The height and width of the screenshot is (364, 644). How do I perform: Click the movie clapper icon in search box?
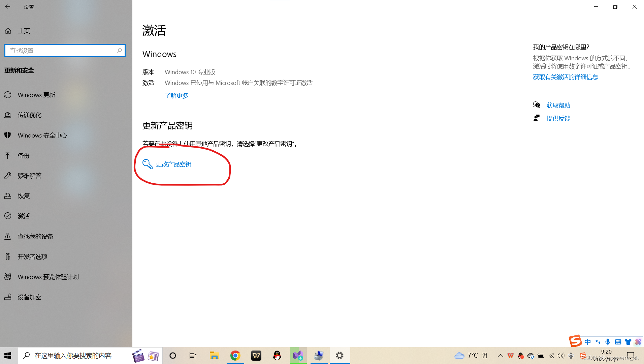pyautogui.click(x=138, y=356)
